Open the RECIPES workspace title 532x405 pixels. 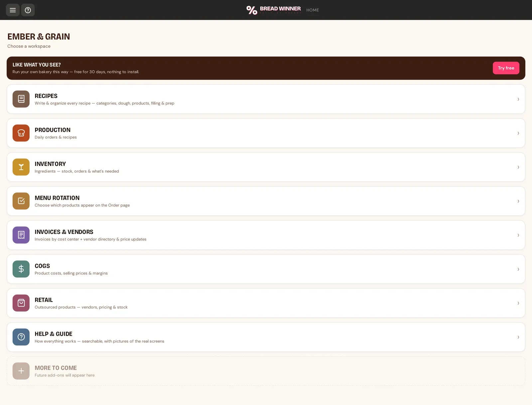[46, 96]
